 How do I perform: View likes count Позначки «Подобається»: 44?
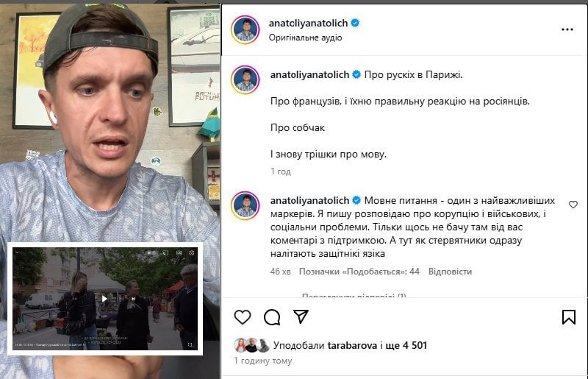point(359,272)
